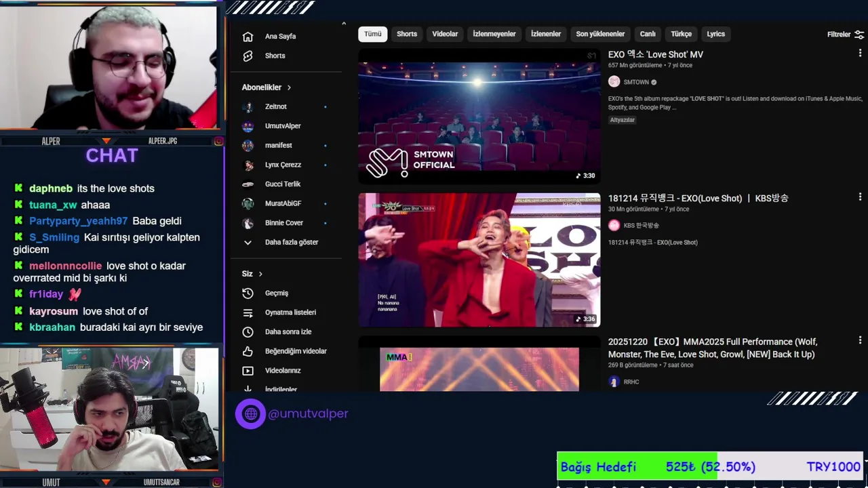The width and height of the screenshot is (868, 488).
Task: Collapse sidebar using top arrow
Action: [344, 24]
